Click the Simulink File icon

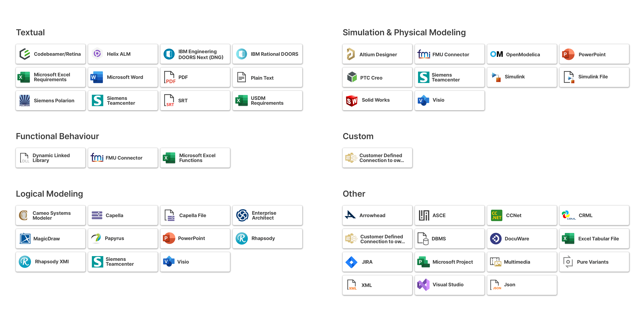coord(569,77)
